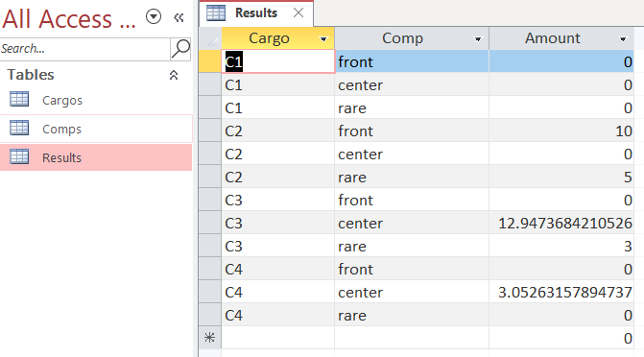Click the Comp cell of C1 front row

[412, 61]
